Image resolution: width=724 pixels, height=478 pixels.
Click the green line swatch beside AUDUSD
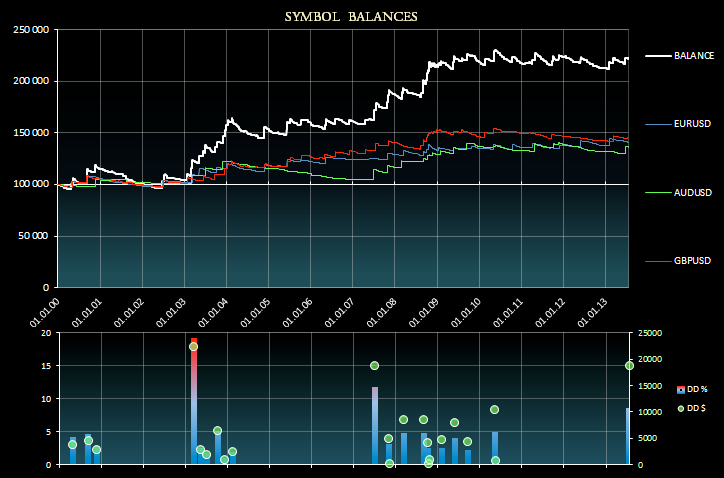(658, 193)
